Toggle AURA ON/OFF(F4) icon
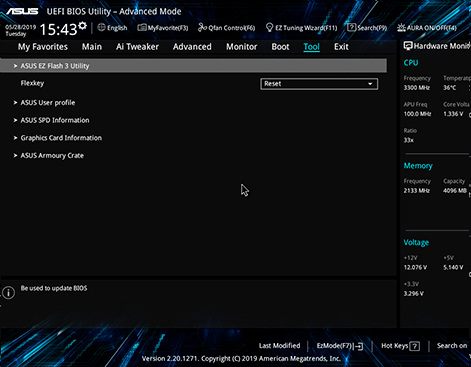471x367 pixels. tap(401, 27)
